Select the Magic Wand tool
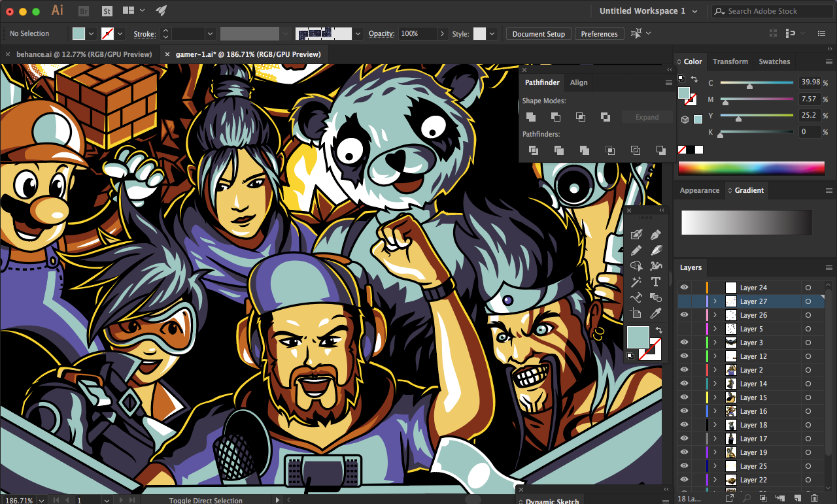The height and width of the screenshot is (504, 837). tap(636, 282)
